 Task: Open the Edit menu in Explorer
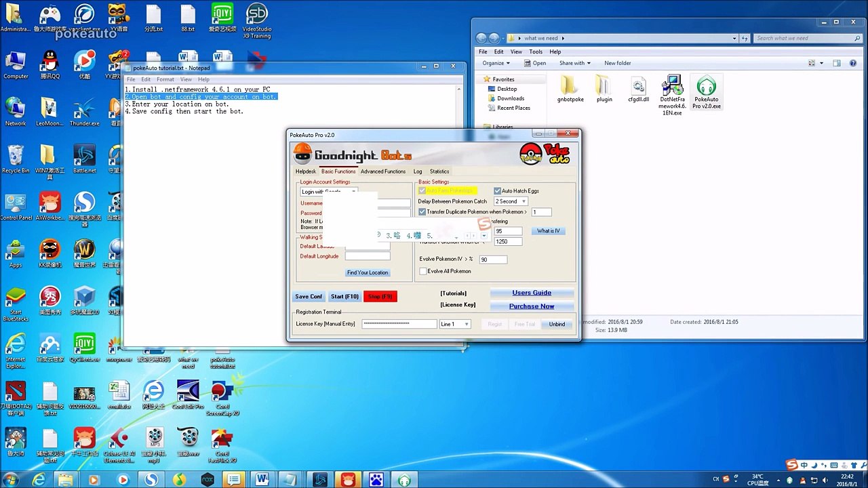(498, 52)
